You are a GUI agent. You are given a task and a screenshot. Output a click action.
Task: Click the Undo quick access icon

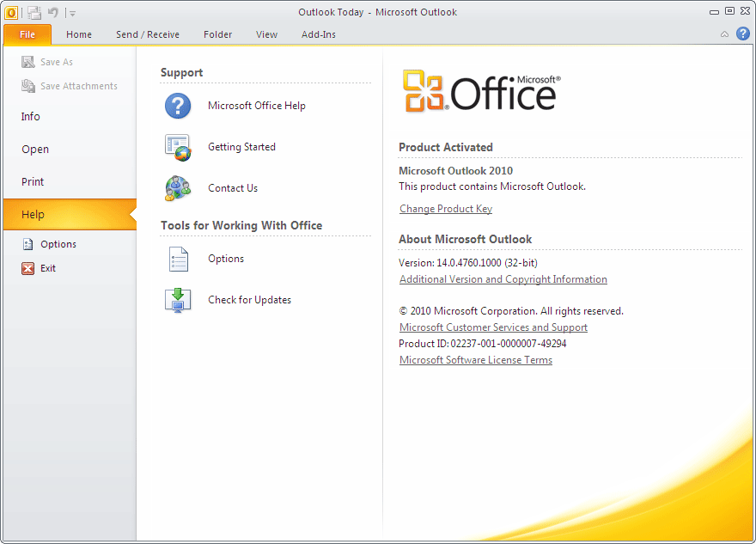tap(53, 12)
